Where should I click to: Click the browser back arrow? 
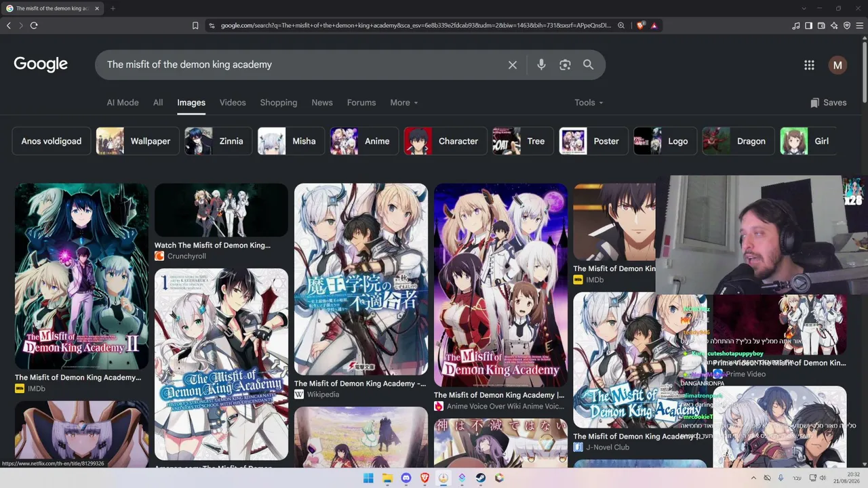(x=9, y=26)
